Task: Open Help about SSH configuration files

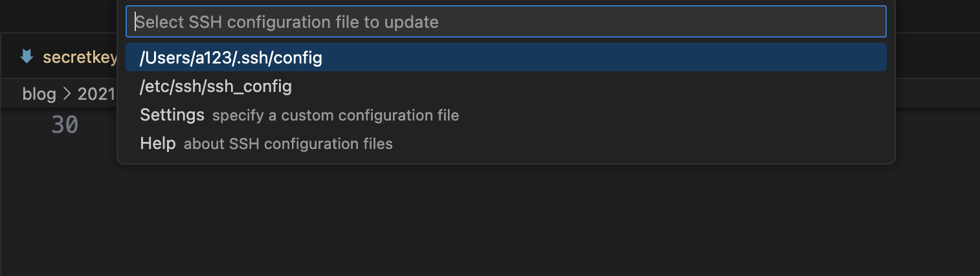Action: pyautogui.click(x=266, y=143)
